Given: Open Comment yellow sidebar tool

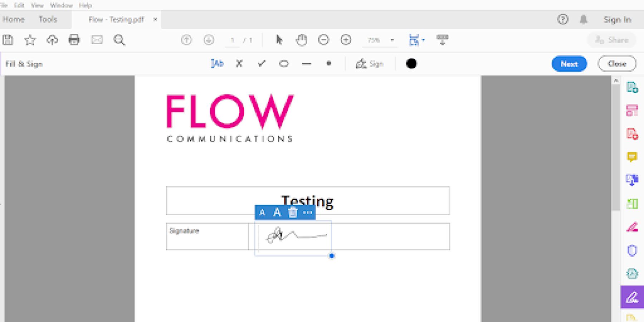Looking at the screenshot, I should [x=632, y=157].
